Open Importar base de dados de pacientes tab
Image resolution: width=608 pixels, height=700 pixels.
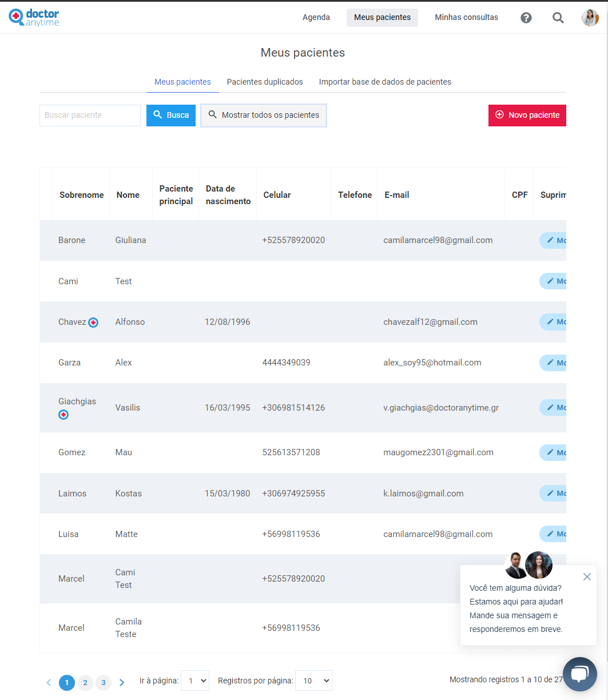point(385,82)
